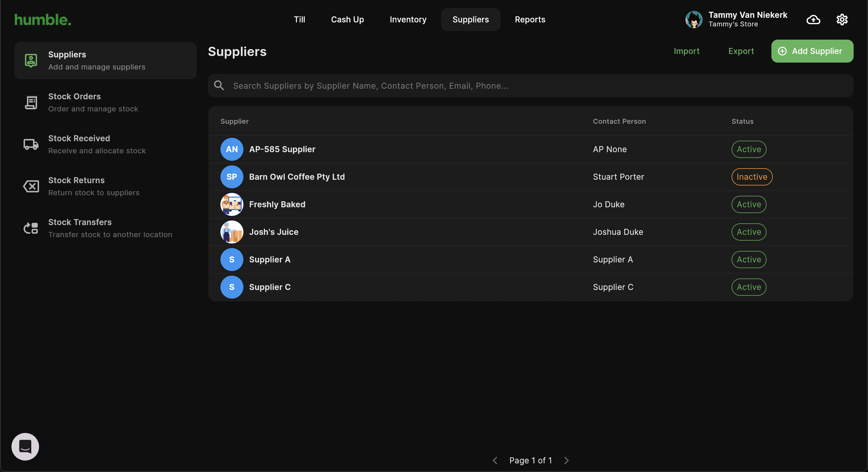The width and height of the screenshot is (868, 472).
Task: Click the Active status of Supplier A row
Action: pos(749,260)
